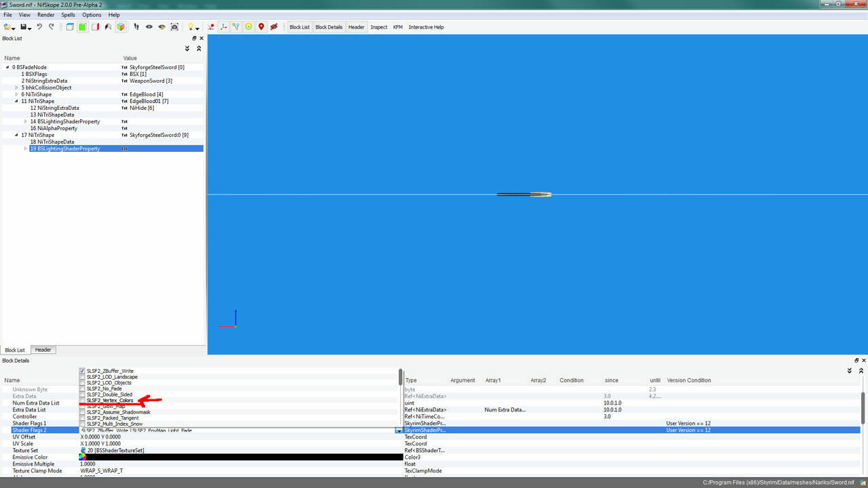The image size is (868, 488).
Task: Toggle the draw axes icon
Action: coord(224,27)
